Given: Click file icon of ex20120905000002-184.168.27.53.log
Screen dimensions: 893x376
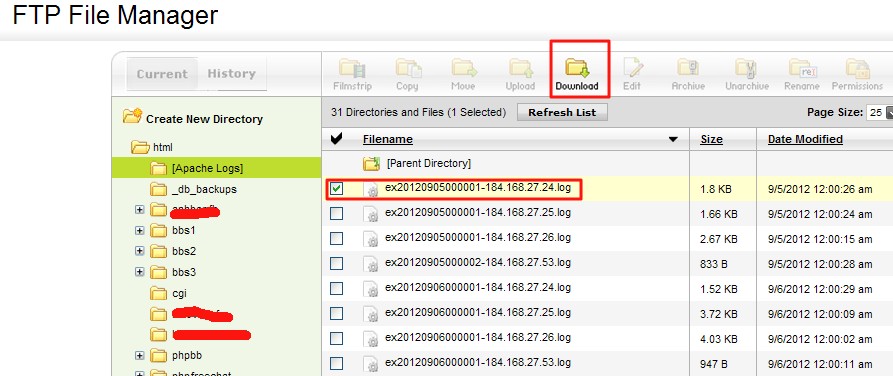Looking at the screenshot, I should click(371, 264).
